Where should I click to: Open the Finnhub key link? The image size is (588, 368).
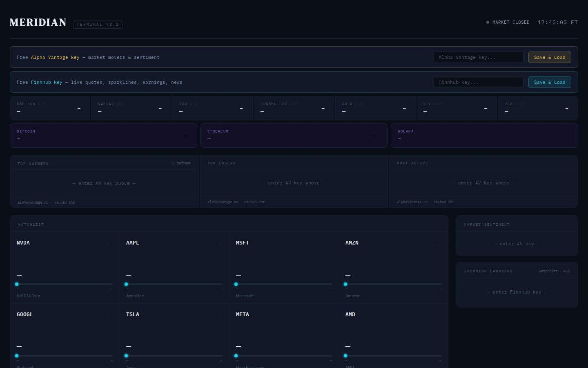point(47,83)
